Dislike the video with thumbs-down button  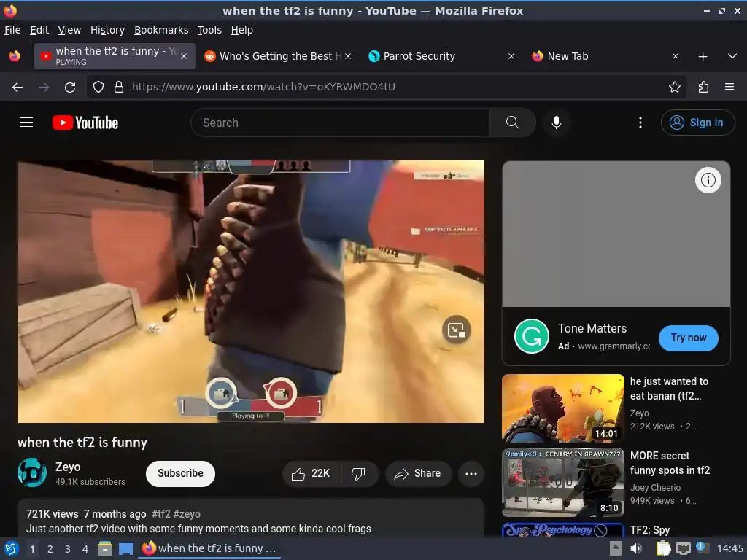point(358,474)
